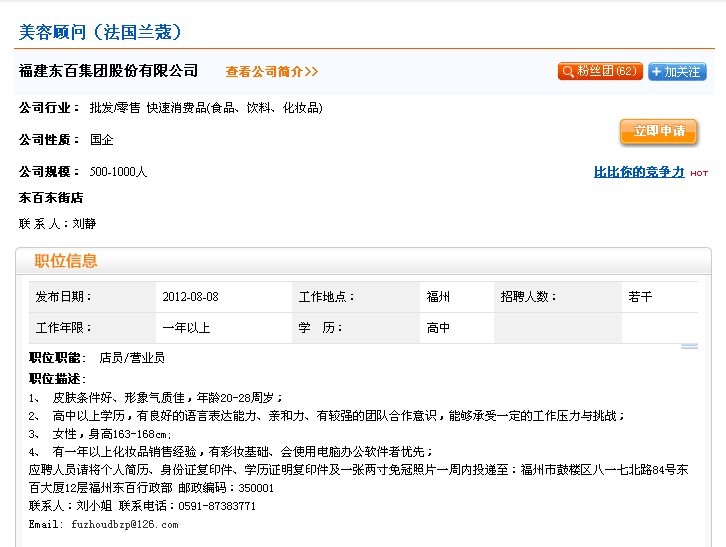Click the job function 店员/营业员
The height and width of the screenshot is (547, 726).
[x=131, y=357]
